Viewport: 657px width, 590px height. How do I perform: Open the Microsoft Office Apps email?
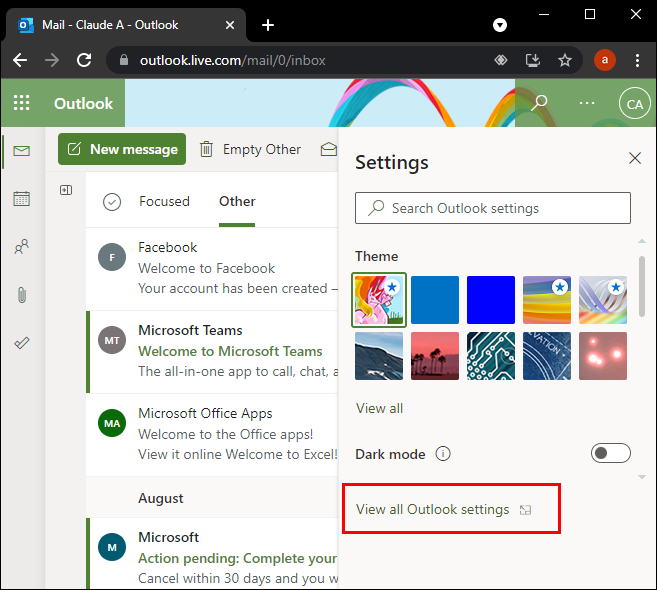(212, 435)
